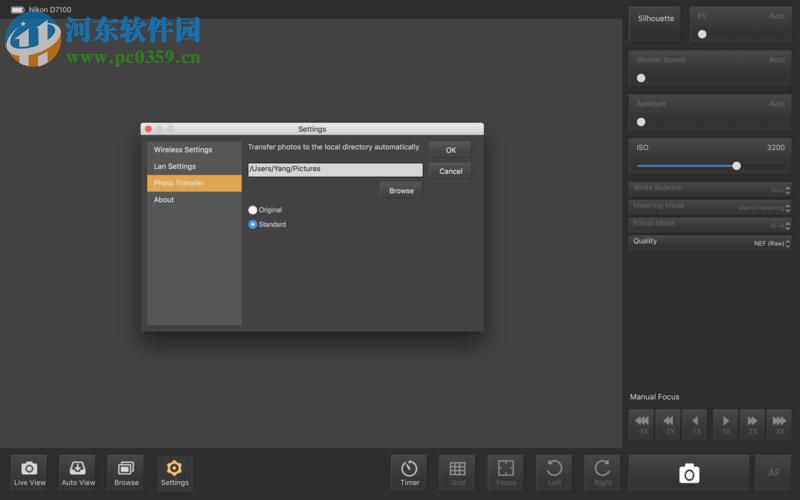Step manual focus back -3X
The height and width of the screenshot is (500, 800).
click(x=642, y=424)
